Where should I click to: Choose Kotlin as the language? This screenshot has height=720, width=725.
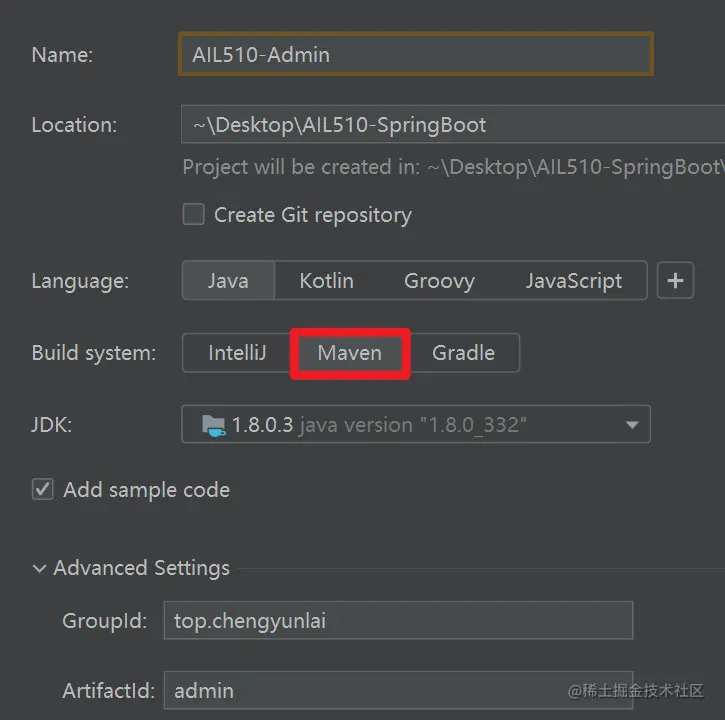point(326,281)
